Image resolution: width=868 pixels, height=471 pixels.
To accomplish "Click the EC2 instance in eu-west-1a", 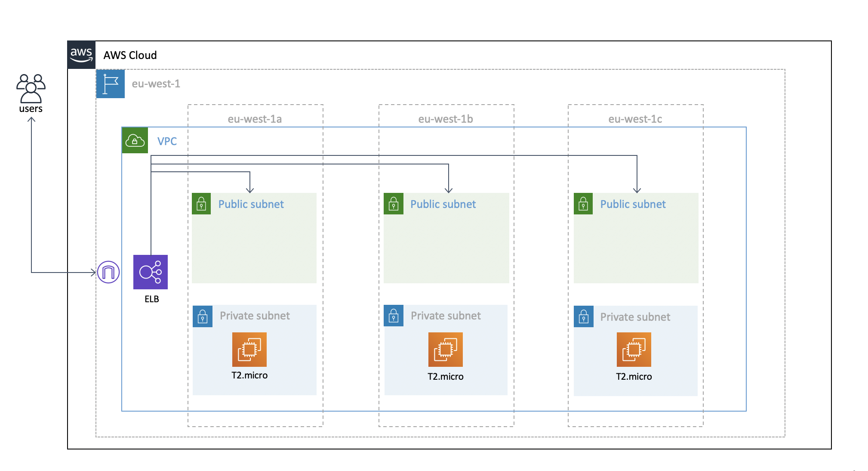I will (x=249, y=350).
